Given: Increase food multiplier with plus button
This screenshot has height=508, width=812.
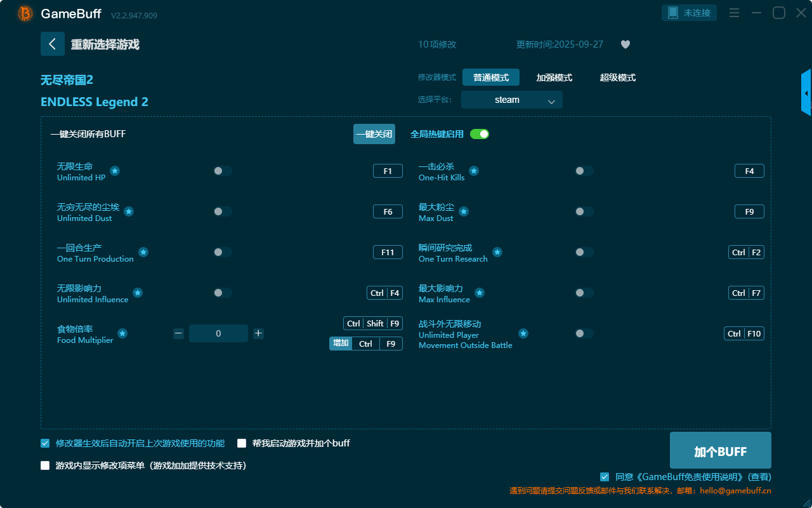Looking at the screenshot, I should pos(258,333).
